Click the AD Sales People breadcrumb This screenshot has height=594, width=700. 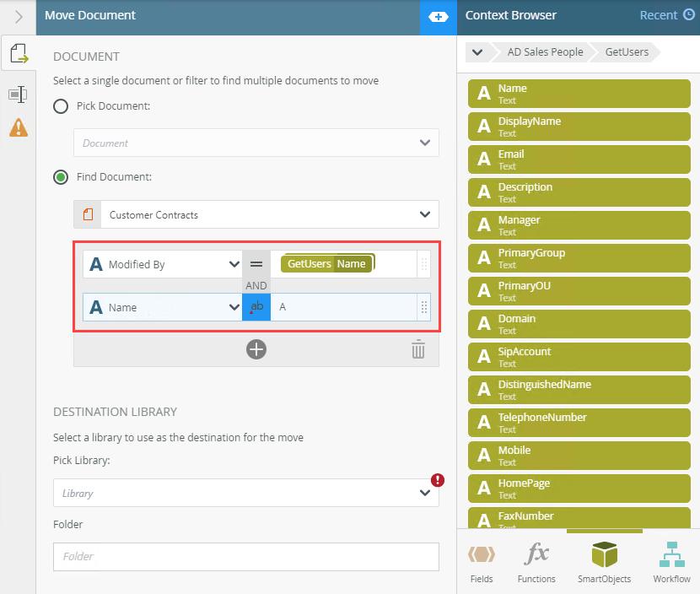tap(545, 52)
